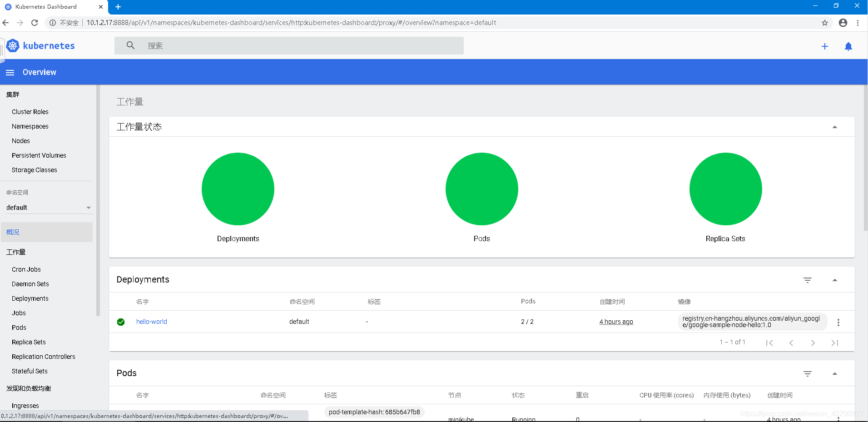Open the hamburger navigation menu
Viewport: 868px width, 422px height.
point(10,73)
